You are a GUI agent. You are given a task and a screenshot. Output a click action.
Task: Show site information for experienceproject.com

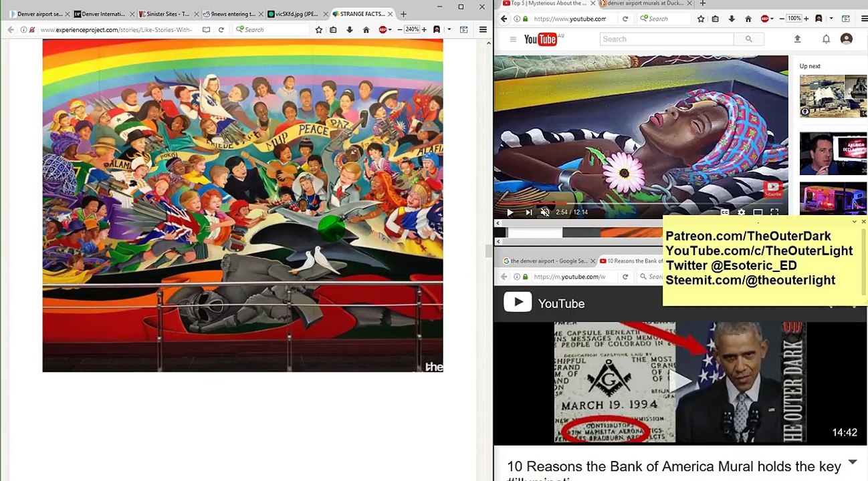pos(23,29)
